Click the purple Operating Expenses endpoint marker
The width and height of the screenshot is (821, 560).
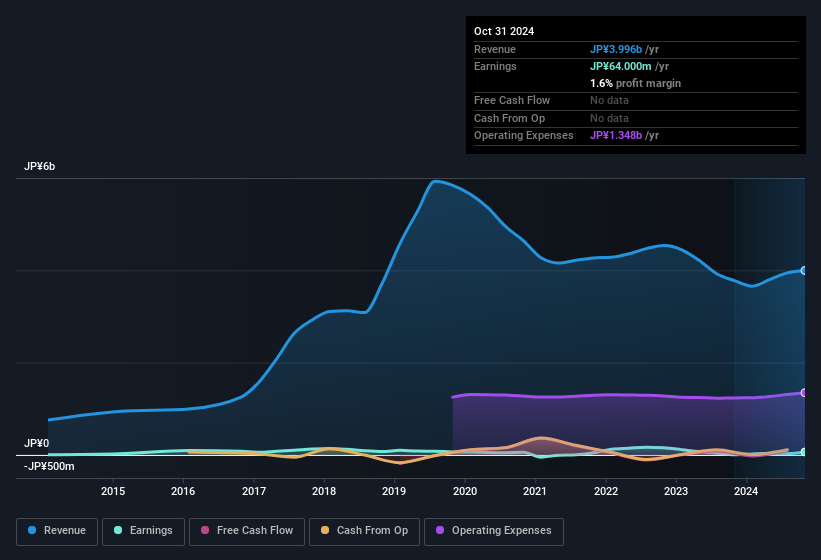pyautogui.click(x=804, y=392)
